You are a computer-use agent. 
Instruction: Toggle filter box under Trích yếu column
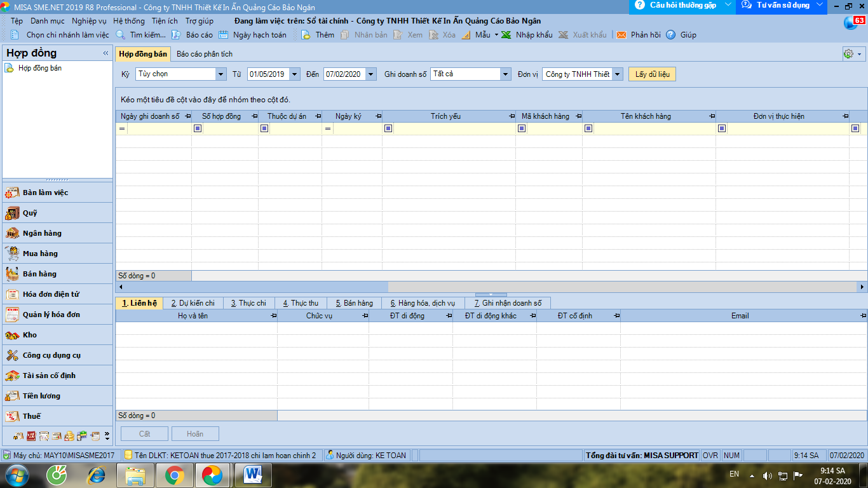tap(388, 128)
